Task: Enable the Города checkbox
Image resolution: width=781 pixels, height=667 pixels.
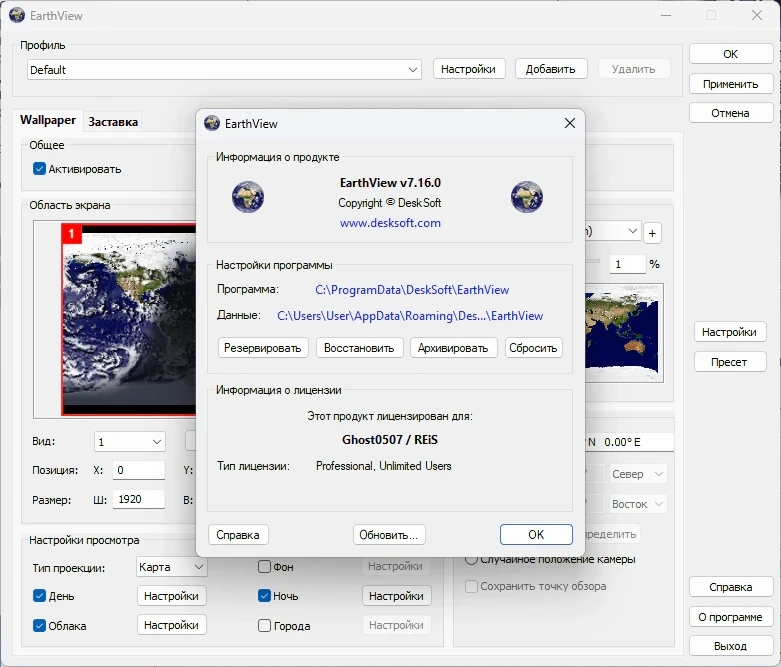Action: 264,626
